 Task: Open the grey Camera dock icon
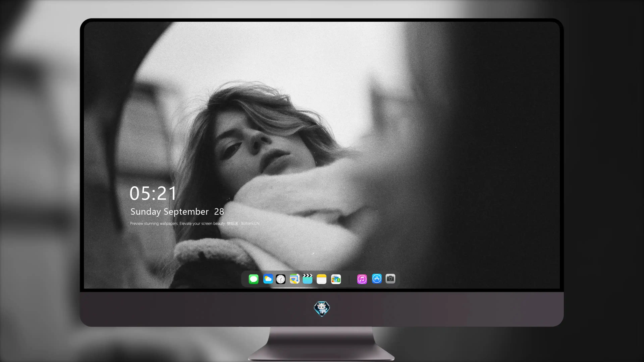point(390,279)
